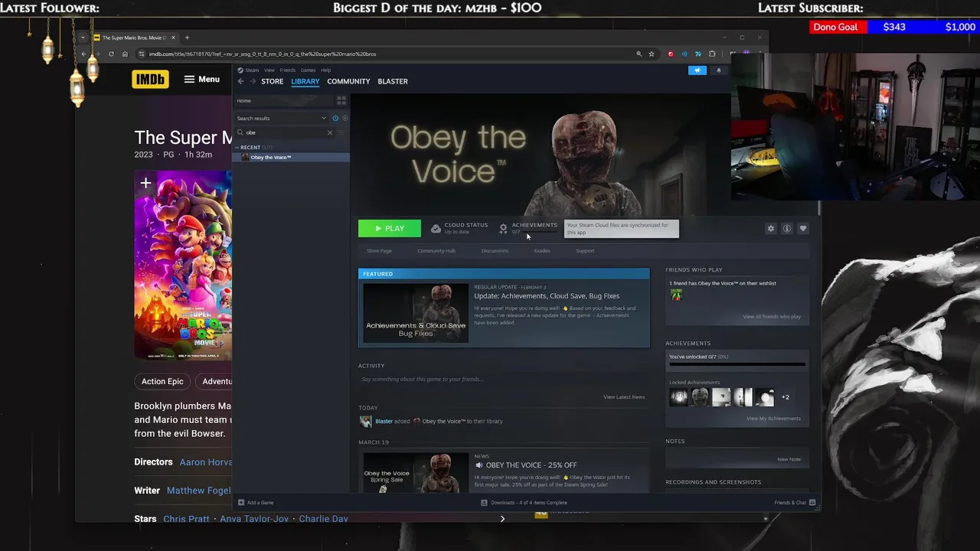Screen dimensions: 980x551
Task: Open the Achievements trophy icon
Action: point(503,229)
